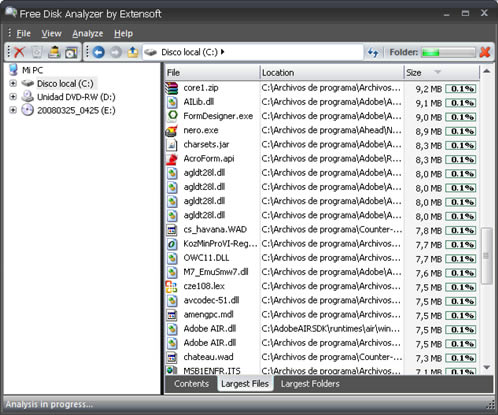
Task: Select the chateau.wad file name
Action: [x=208, y=357]
